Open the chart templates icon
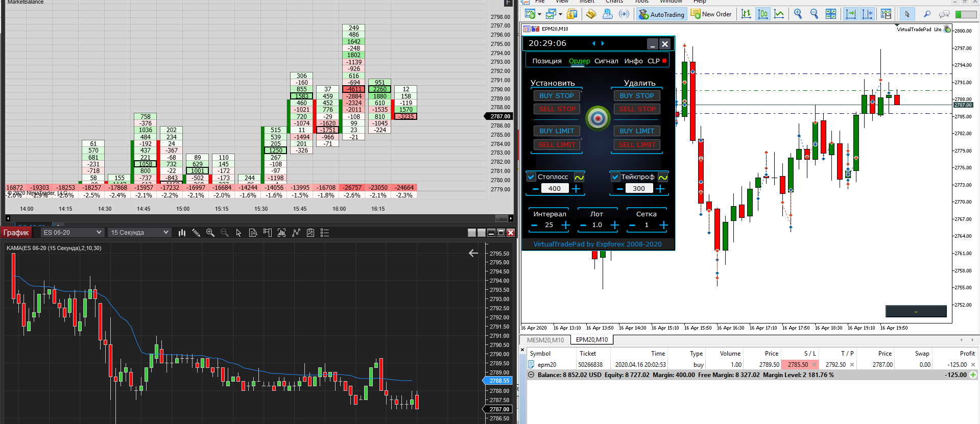Image resolution: width=980 pixels, height=424 pixels. (886, 14)
